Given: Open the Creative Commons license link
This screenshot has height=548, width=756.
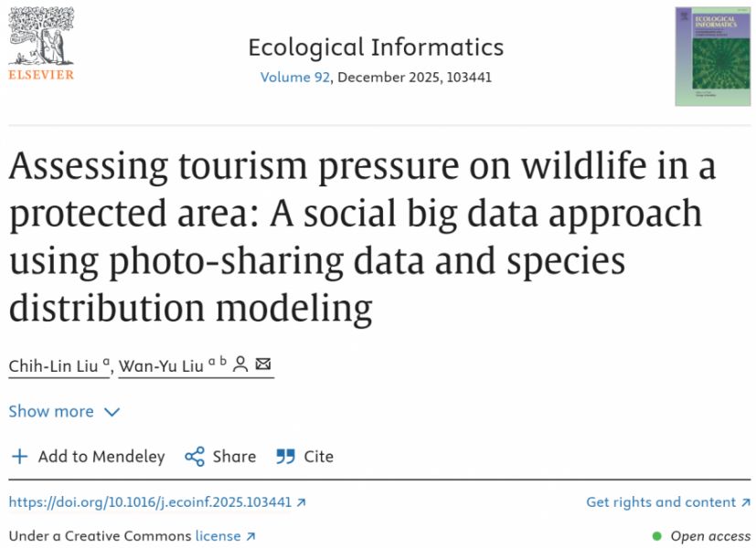Looking at the screenshot, I should click(218, 536).
